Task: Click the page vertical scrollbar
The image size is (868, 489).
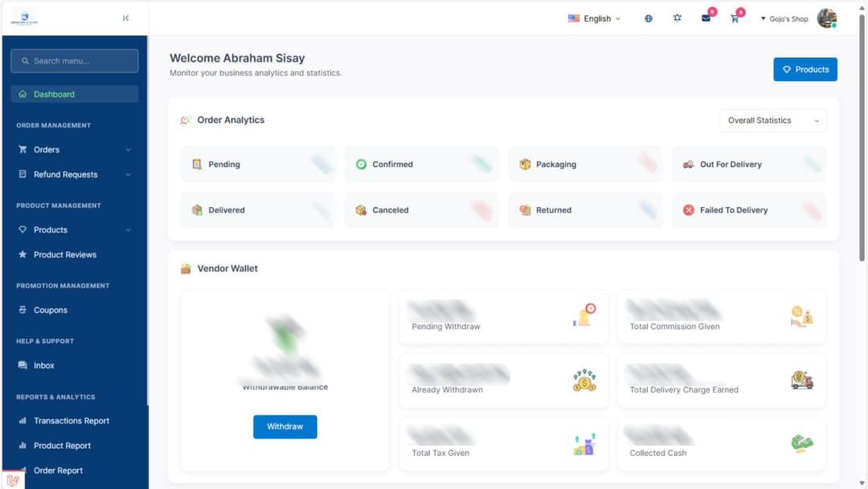Action: (x=862, y=137)
